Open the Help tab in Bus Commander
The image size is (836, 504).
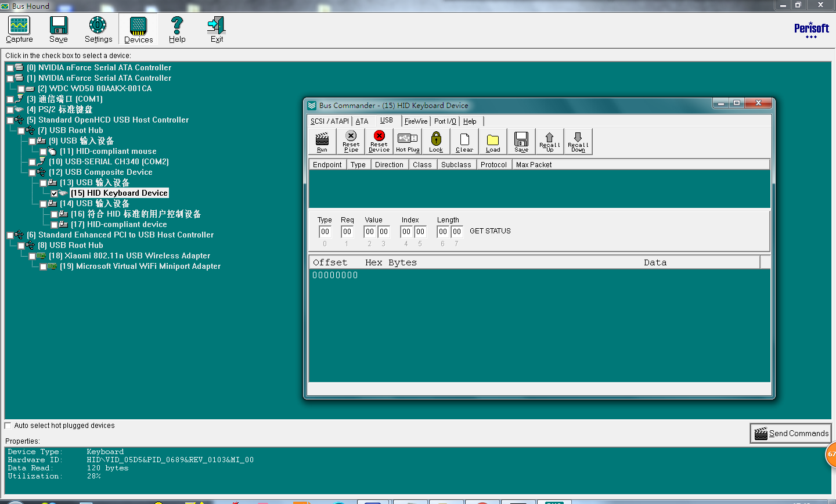[470, 121]
